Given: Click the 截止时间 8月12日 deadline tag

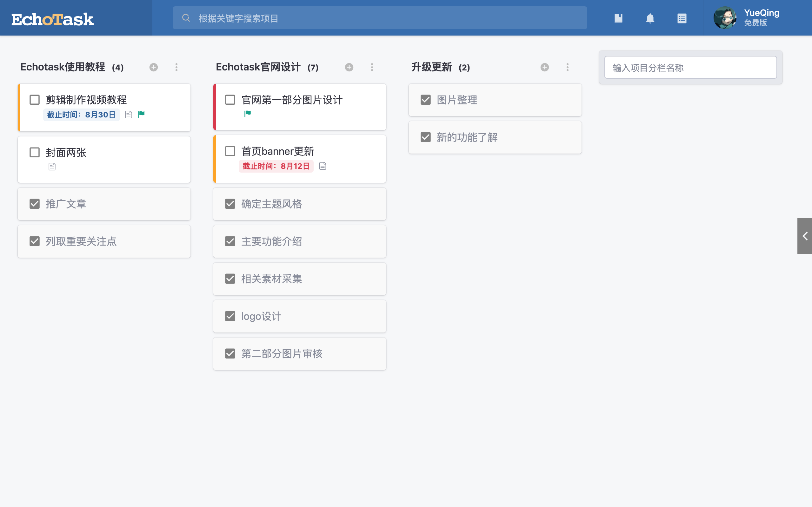Looking at the screenshot, I should coord(276,166).
